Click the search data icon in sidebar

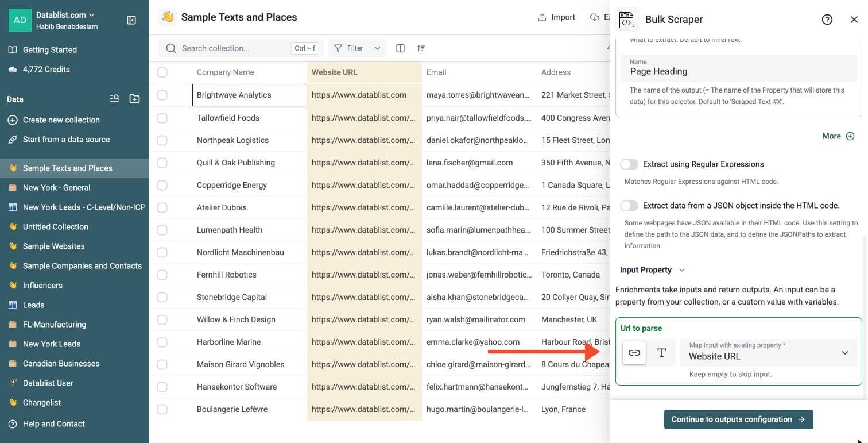(x=115, y=99)
